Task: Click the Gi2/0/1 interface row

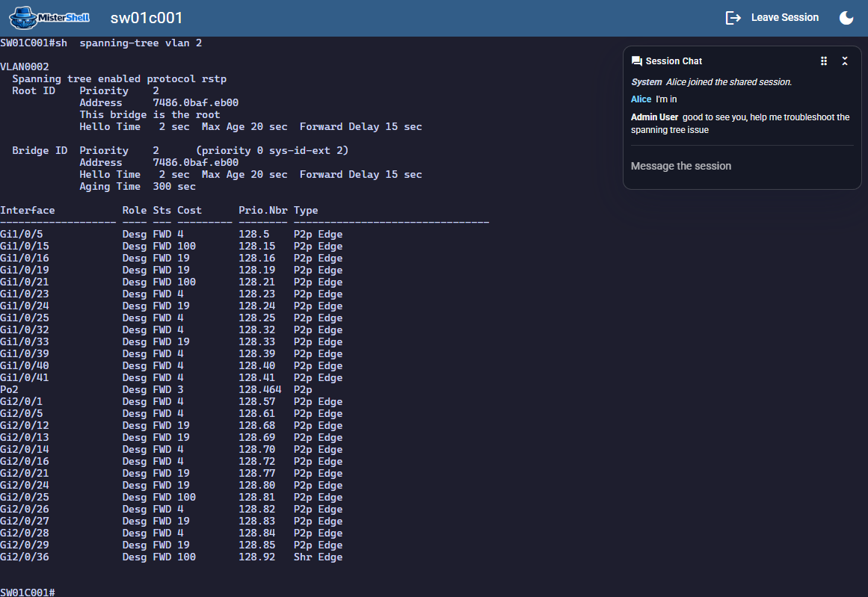Action: pos(171,402)
